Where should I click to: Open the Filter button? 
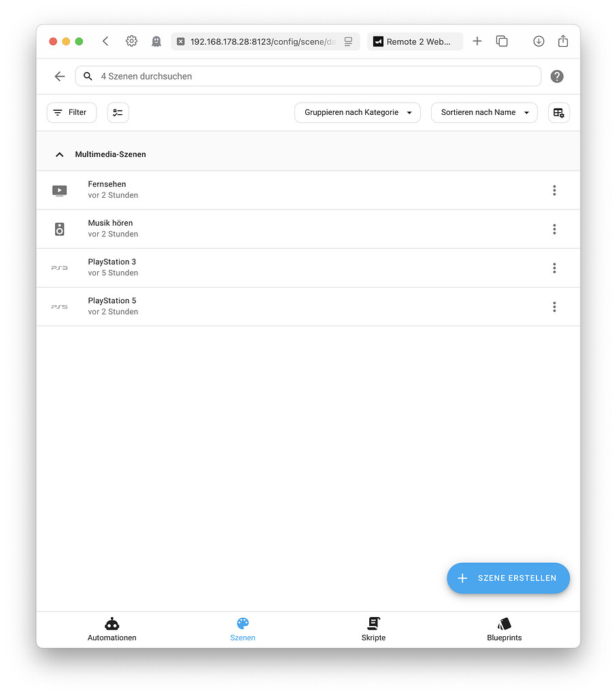pos(71,113)
